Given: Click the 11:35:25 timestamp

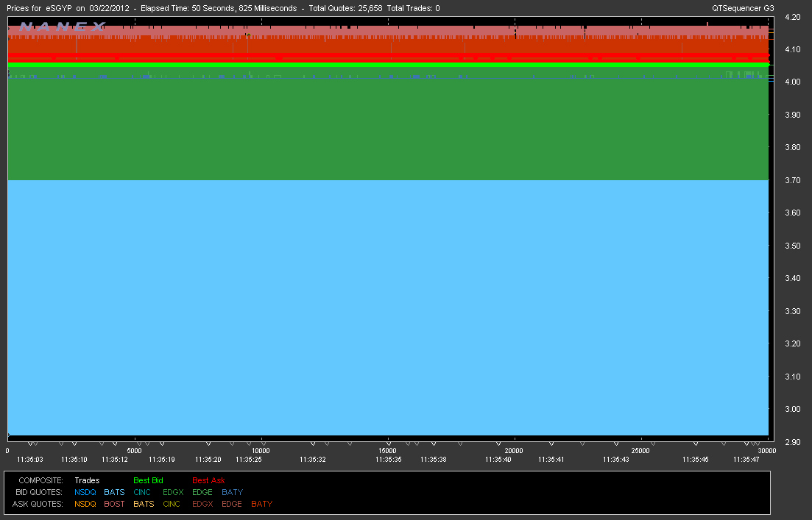Looking at the screenshot, I should [x=249, y=460].
